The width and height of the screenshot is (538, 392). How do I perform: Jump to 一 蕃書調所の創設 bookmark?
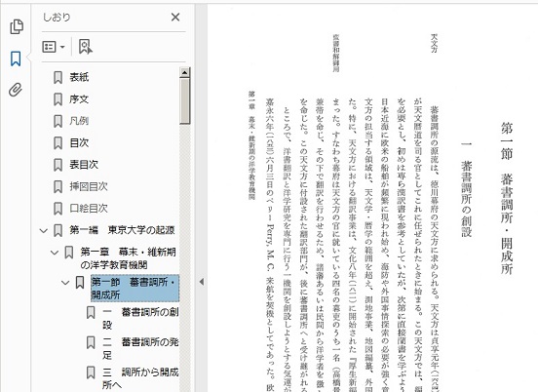140,318
